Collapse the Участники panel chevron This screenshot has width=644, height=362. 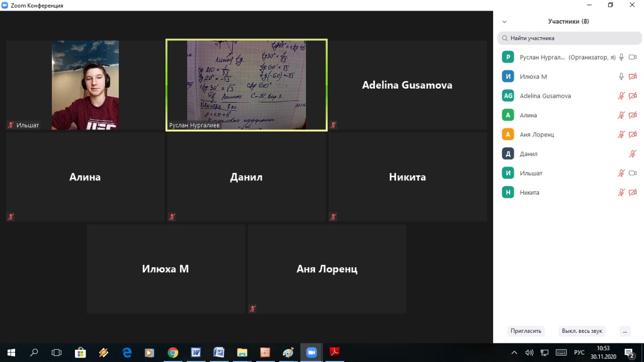(x=505, y=22)
